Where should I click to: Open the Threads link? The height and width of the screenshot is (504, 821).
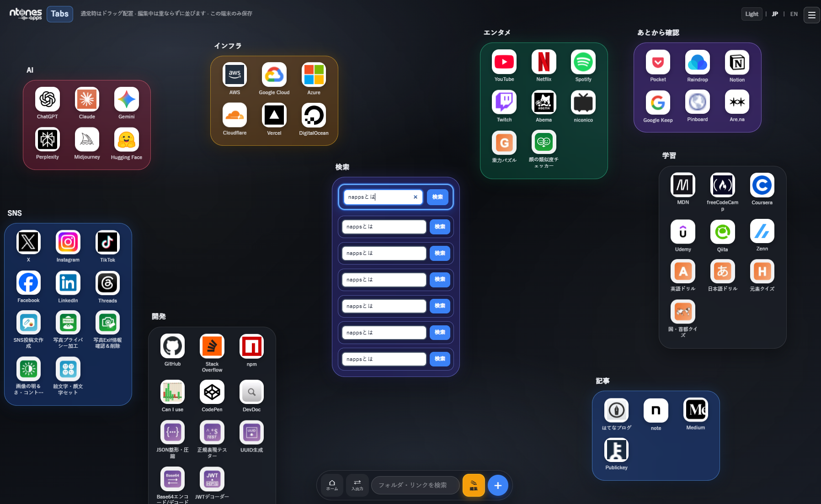tap(107, 283)
